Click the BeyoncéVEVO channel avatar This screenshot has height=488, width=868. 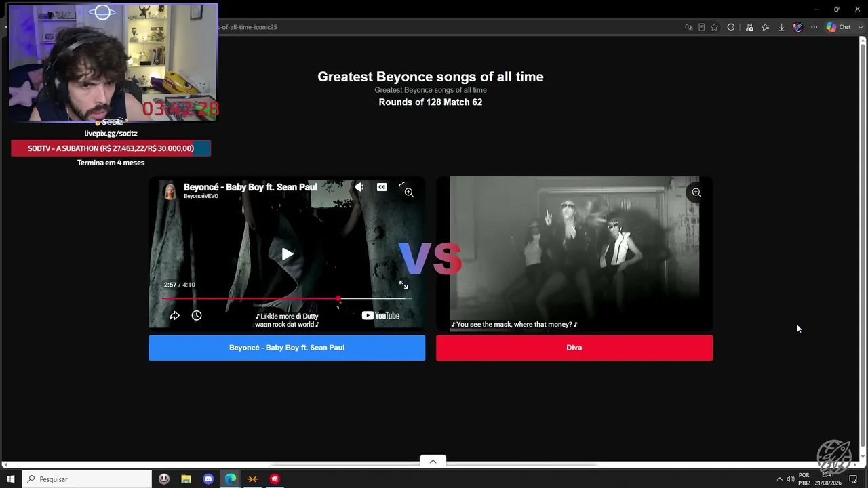tap(170, 192)
